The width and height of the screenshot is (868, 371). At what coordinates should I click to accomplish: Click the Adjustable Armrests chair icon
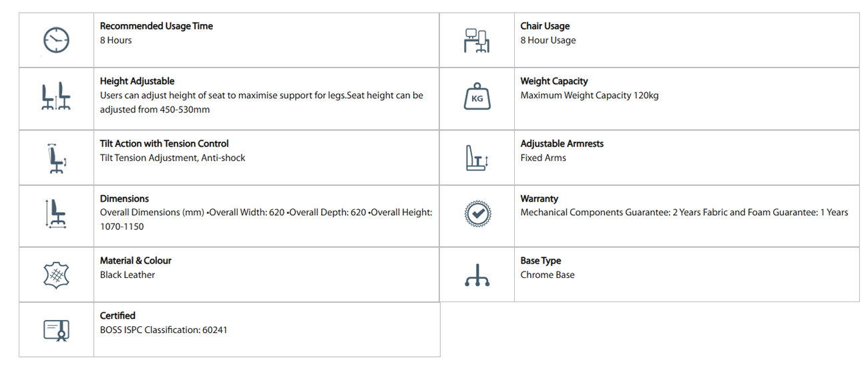pos(477,158)
